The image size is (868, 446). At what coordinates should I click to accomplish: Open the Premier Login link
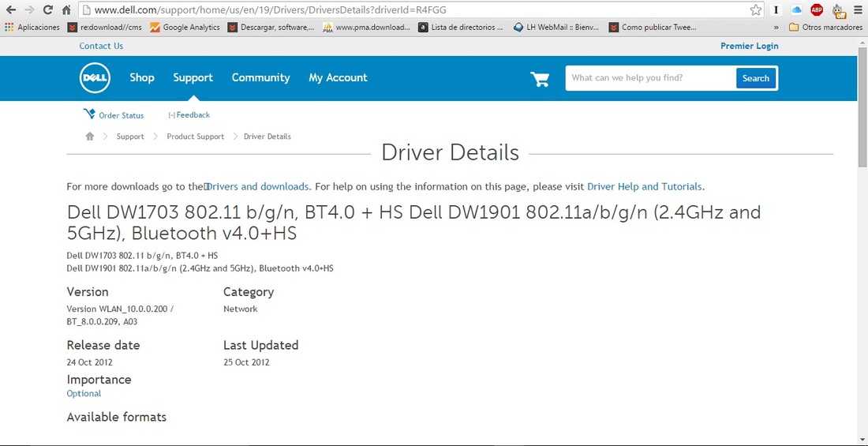(749, 46)
